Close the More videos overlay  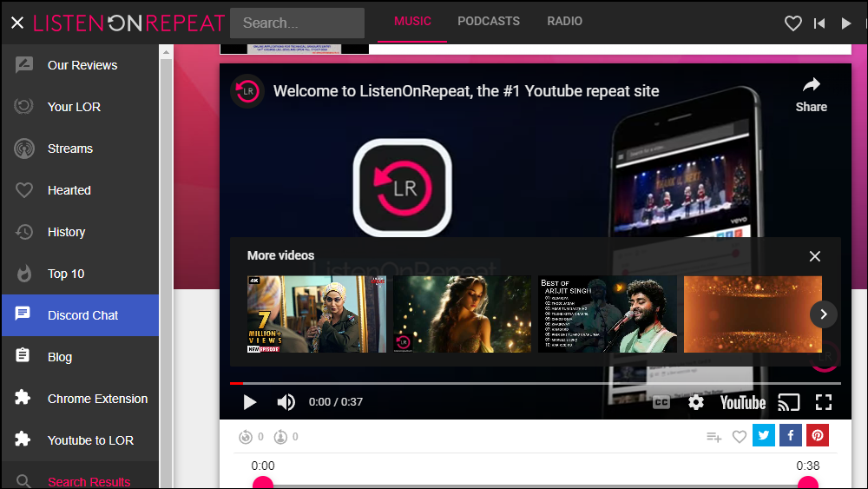tap(814, 256)
